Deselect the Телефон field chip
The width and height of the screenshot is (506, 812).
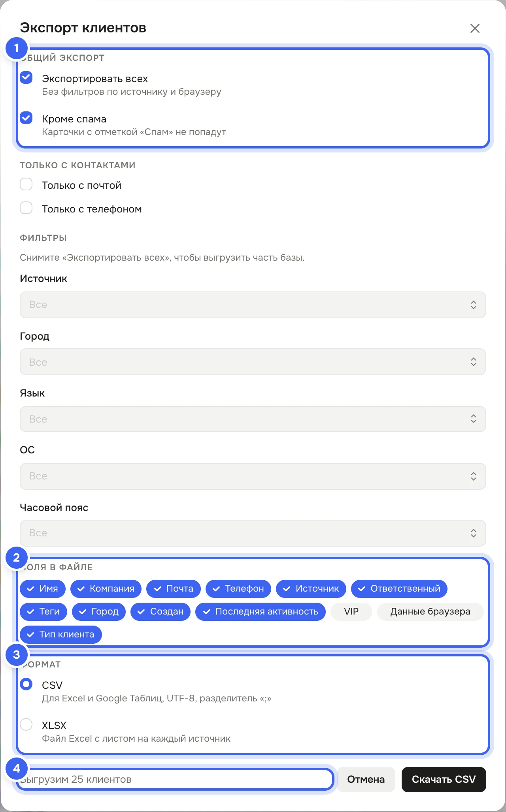coord(238,588)
